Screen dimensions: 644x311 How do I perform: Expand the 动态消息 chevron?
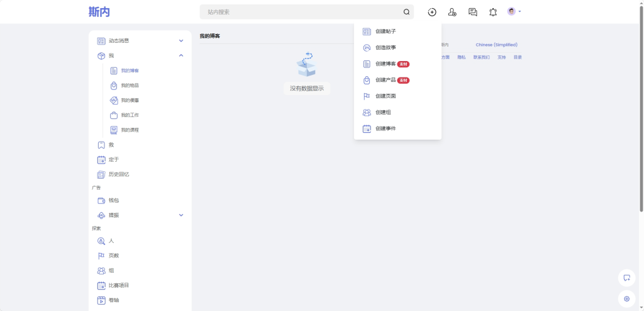181,41
